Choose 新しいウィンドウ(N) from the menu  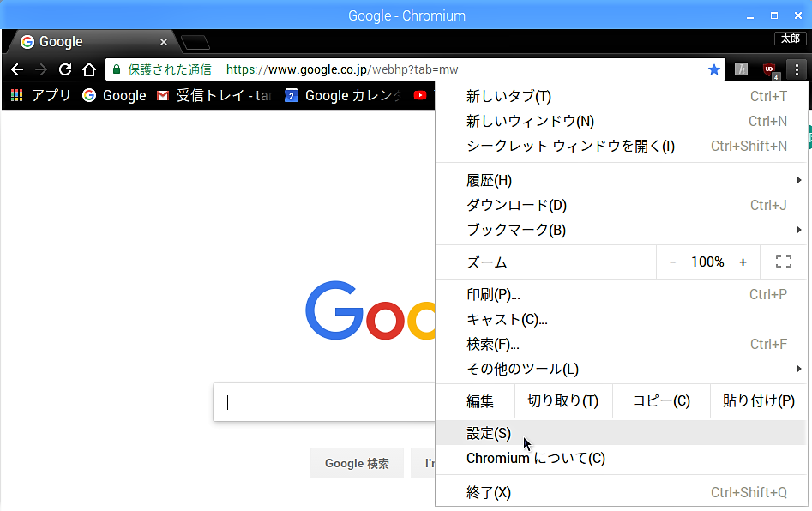click(622, 121)
